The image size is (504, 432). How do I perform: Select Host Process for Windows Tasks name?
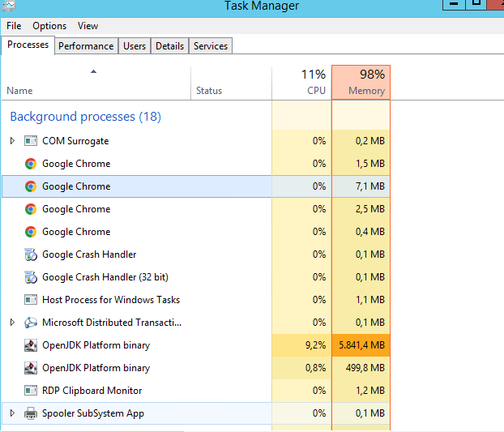pyautogui.click(x=111, y=300)
